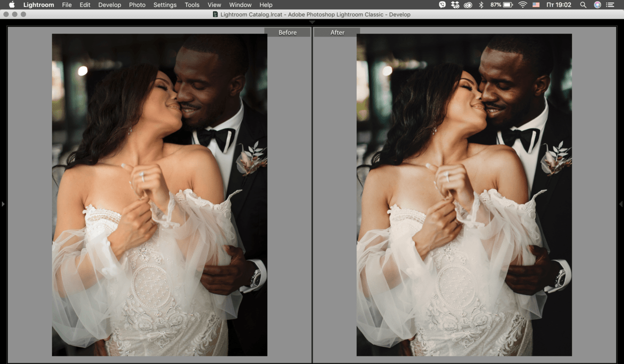
Task: Click the clock showing Пт 19:02
Action: pos(559,4)
